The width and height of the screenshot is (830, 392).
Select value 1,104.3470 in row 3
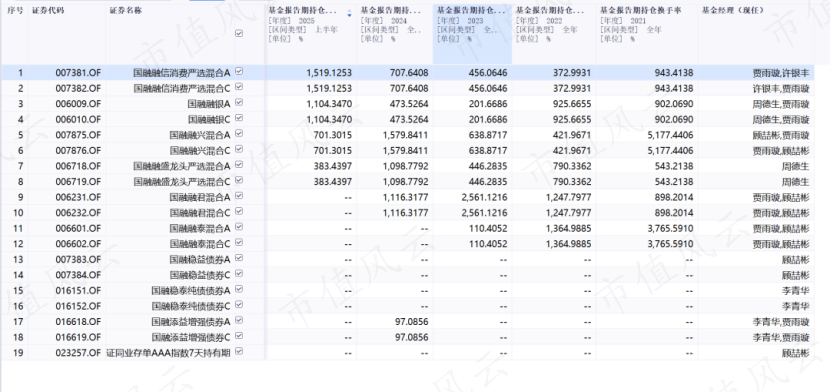pyautogui.click(x=329, y=104)
